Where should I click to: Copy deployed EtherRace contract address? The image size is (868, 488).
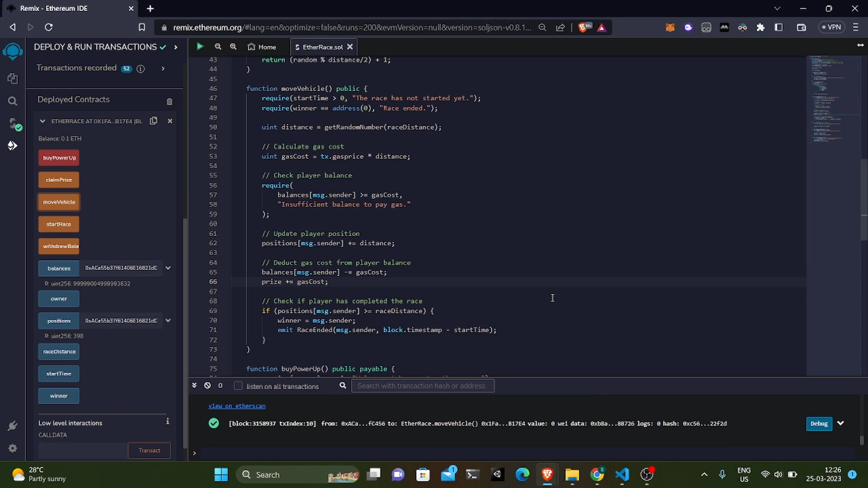(x=154, y=121)
